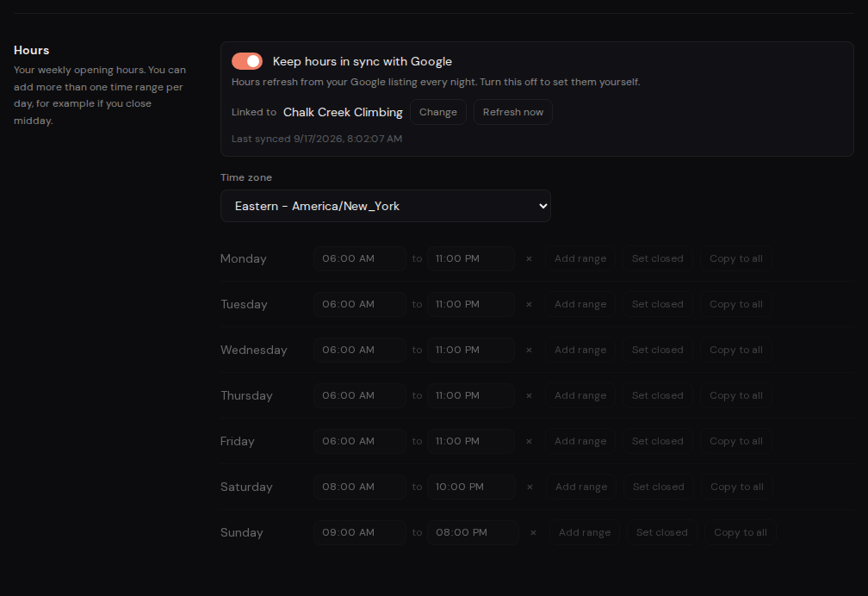Click the Hours section heading

32,51
